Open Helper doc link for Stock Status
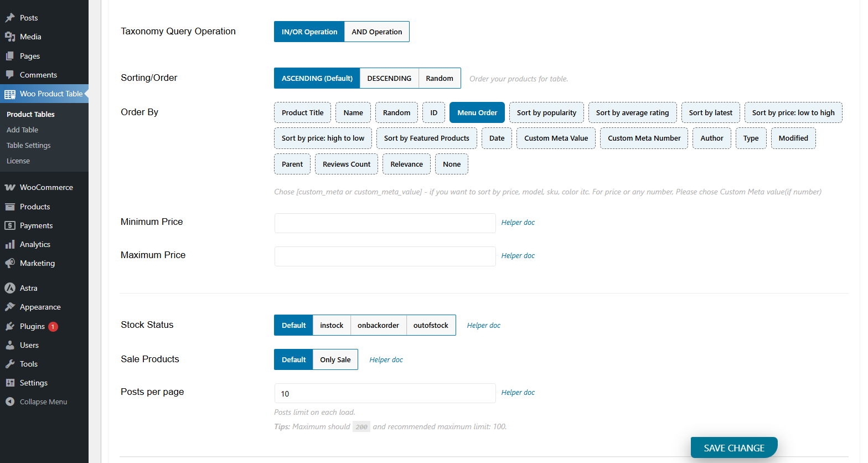The height and width of the screenshot is (463, 868). tap(484, 325)
